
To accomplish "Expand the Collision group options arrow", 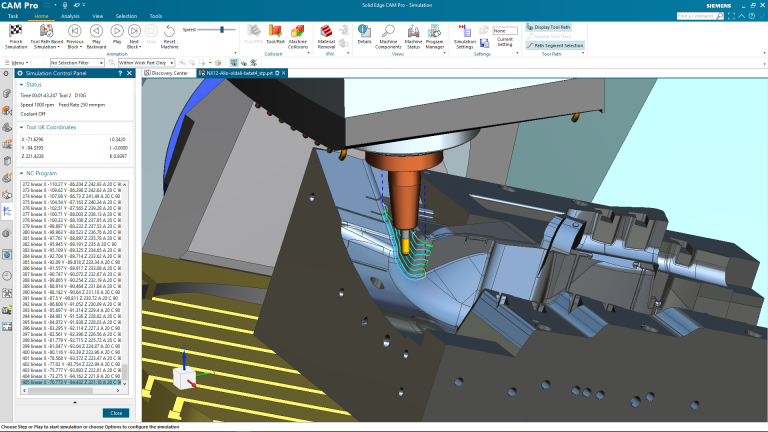I will (x=309, y=53).
